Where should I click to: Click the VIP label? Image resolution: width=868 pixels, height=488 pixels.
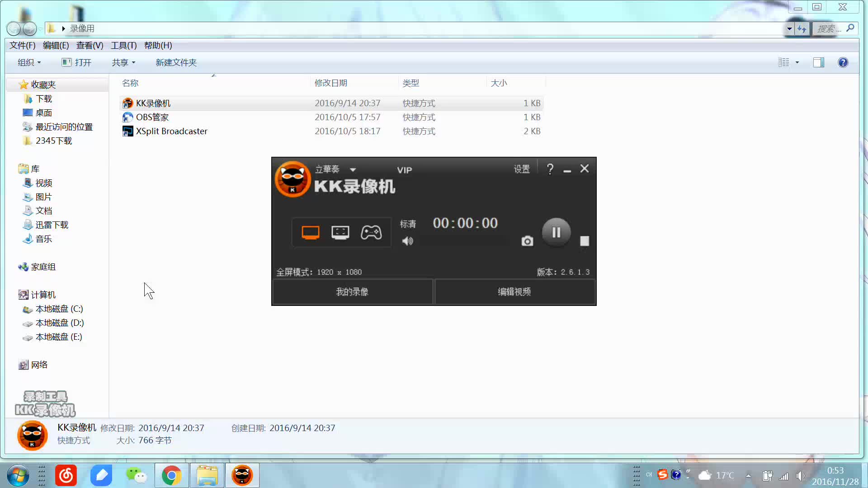pos(405,170)
